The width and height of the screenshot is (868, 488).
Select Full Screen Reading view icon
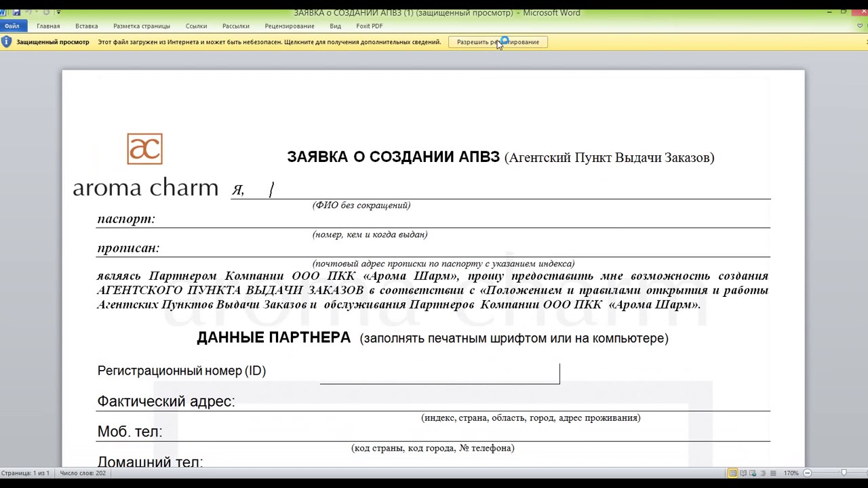point(743,473)
